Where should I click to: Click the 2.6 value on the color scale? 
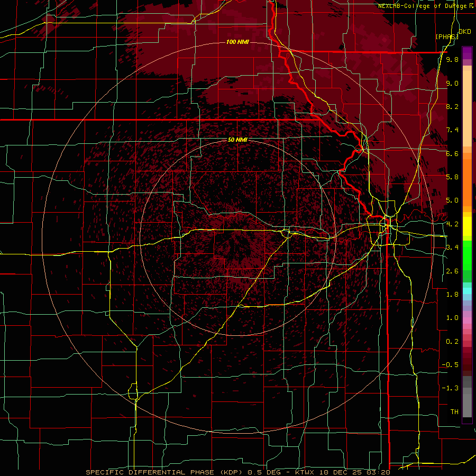(452, 271)
